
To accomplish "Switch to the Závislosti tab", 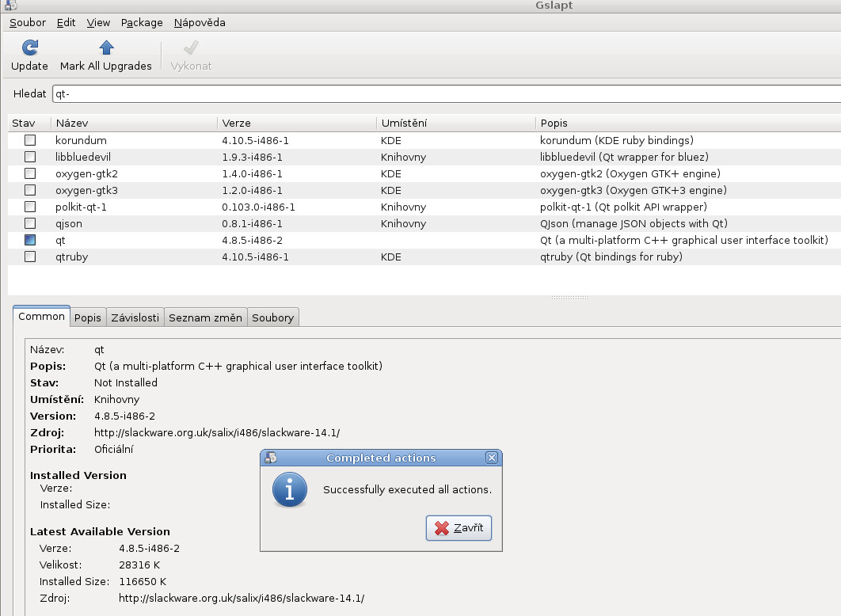I will [x=135, y=318].
